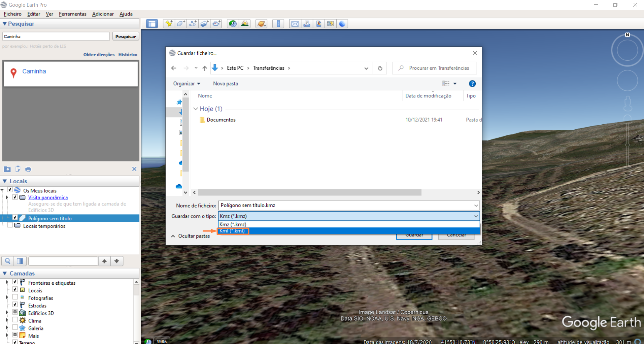Add a placemark with the pushpin tool
This screenshot has width=644, height=344.
point(169,24)
